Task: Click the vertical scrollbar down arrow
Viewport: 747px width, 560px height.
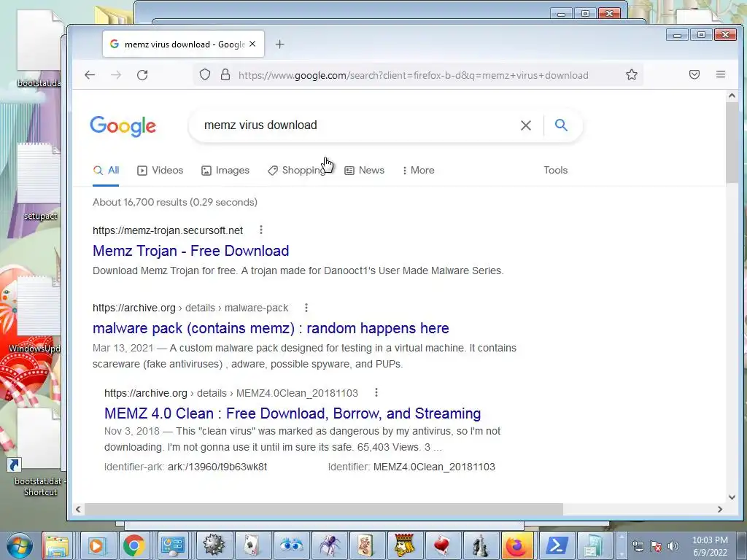Action: coord(732,497)
